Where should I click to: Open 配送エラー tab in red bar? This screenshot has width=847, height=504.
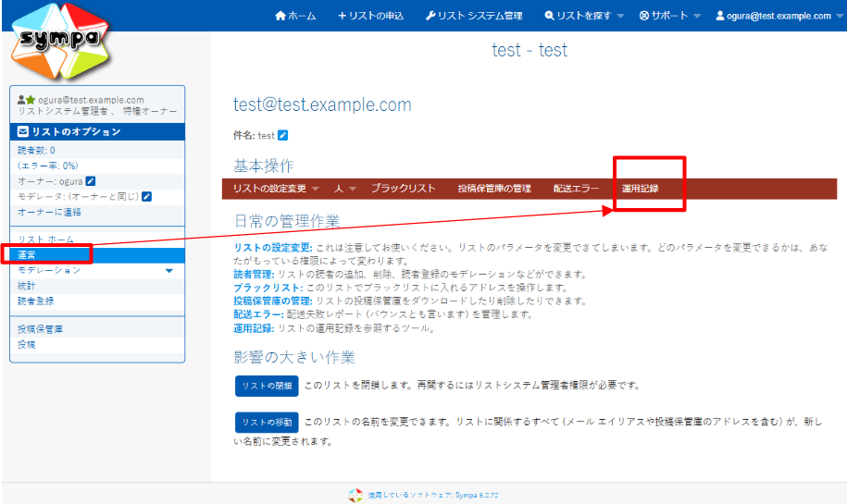point(576,189)
